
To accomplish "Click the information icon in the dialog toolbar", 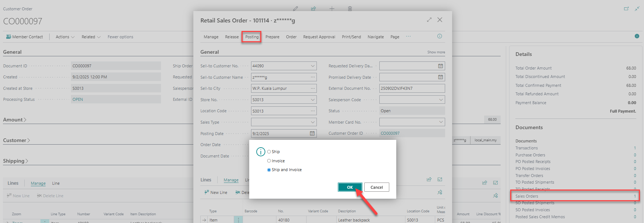I will click(439, 36).
